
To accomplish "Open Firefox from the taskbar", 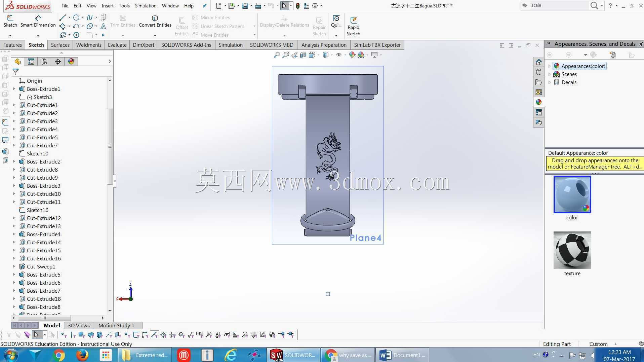I will point(82,355).
